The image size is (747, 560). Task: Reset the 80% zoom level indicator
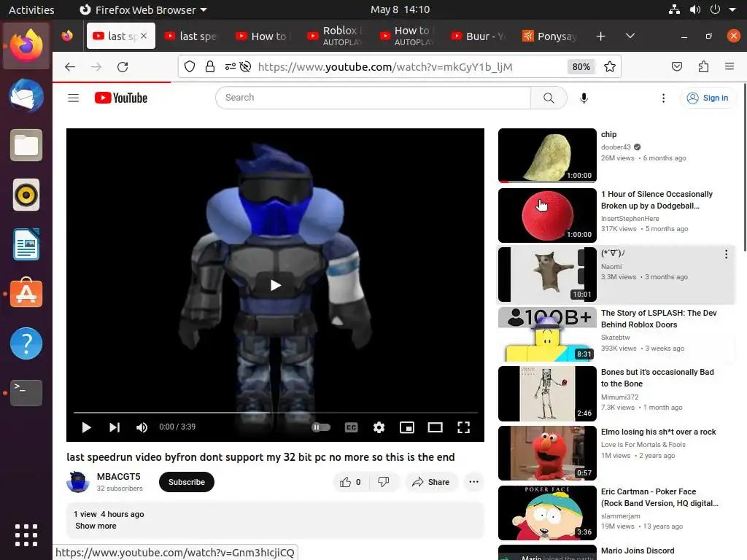581,66
